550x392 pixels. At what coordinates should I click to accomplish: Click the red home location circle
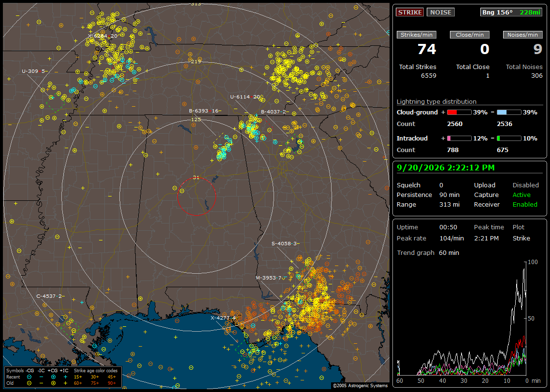point(196,196)
